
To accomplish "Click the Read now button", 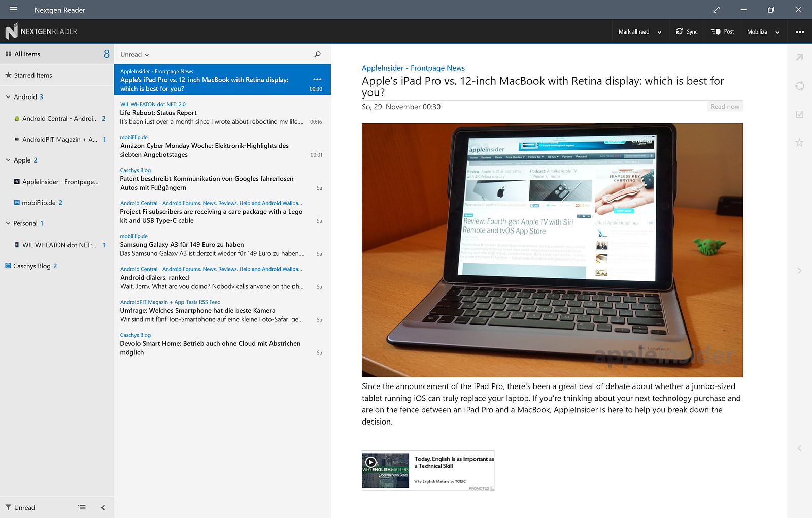I will pyautogui.click(x=725, y=106).
